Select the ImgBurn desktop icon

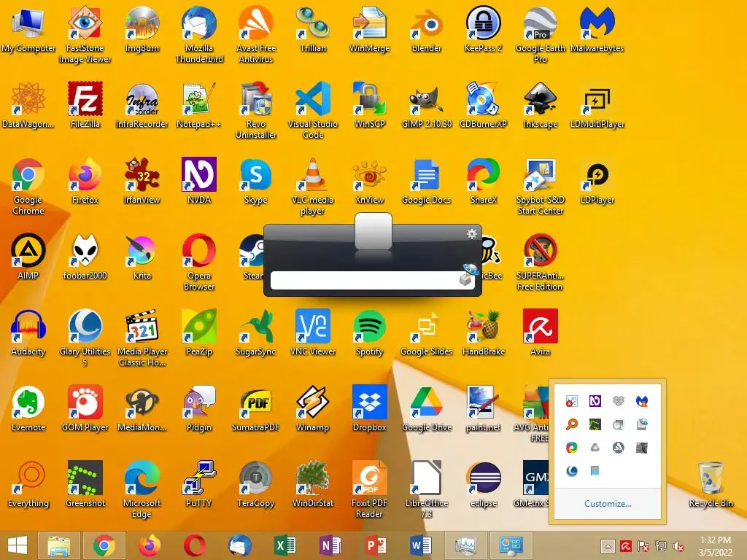[142, 29]
